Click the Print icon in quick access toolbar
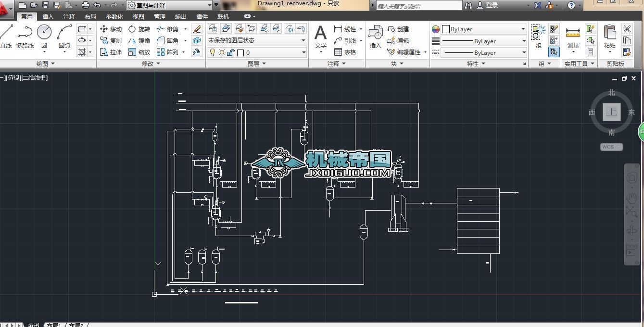Screen dimensions: 644x327 point(86,5)
